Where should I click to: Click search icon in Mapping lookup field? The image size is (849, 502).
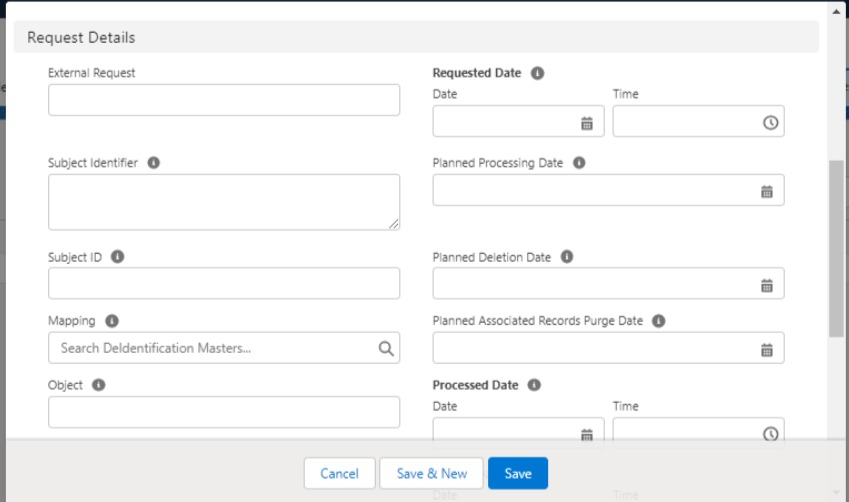click(x=386, y=349)
